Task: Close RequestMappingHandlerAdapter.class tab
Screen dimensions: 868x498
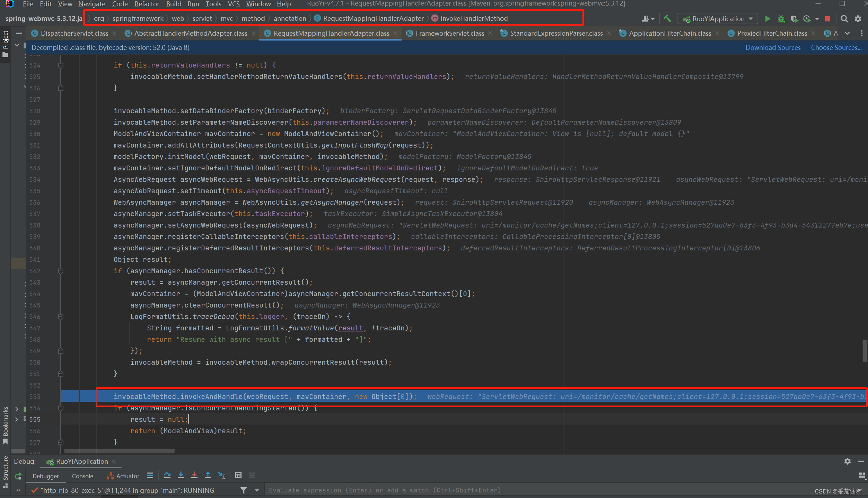Action: [x=396, y=33]
